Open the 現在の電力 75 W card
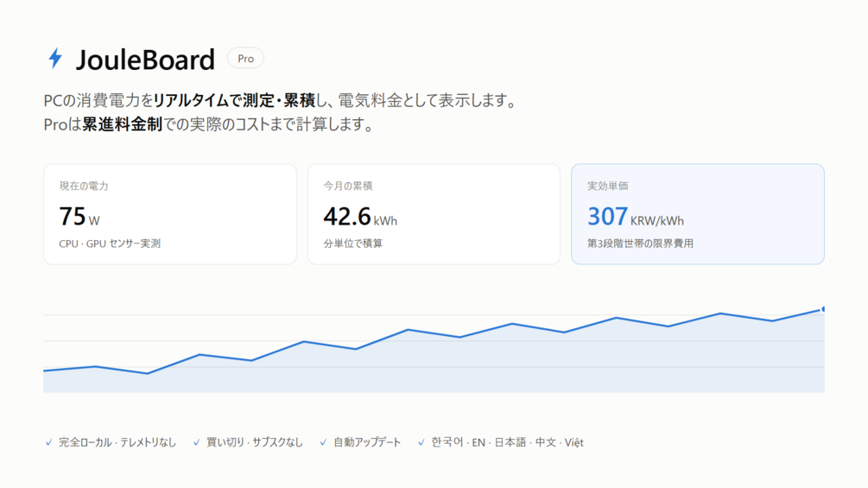 click(170, 214)
